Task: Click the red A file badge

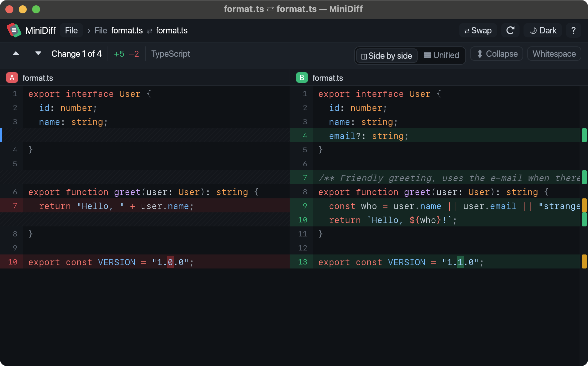Action: coord(12,78)
